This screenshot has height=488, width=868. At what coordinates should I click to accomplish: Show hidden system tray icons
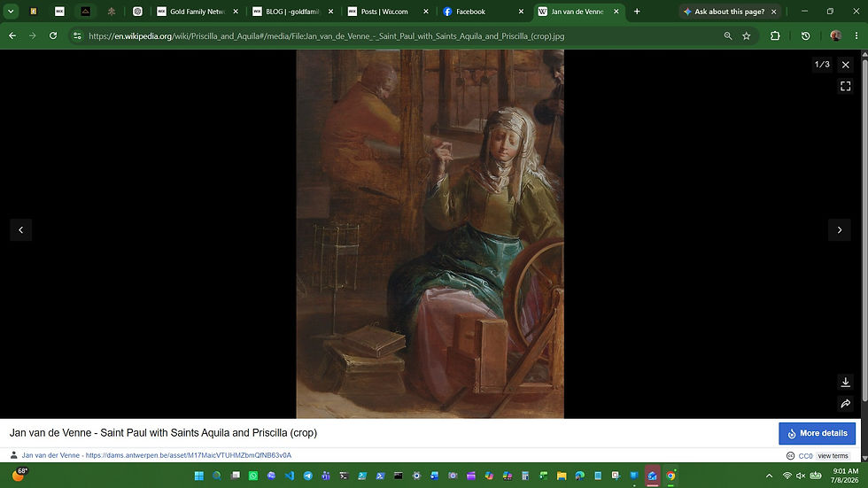(x=769, y=476)
